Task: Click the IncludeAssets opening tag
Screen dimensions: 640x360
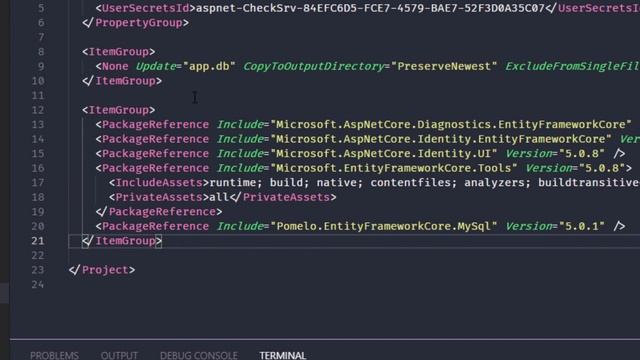Action: (x=159, y=182)
